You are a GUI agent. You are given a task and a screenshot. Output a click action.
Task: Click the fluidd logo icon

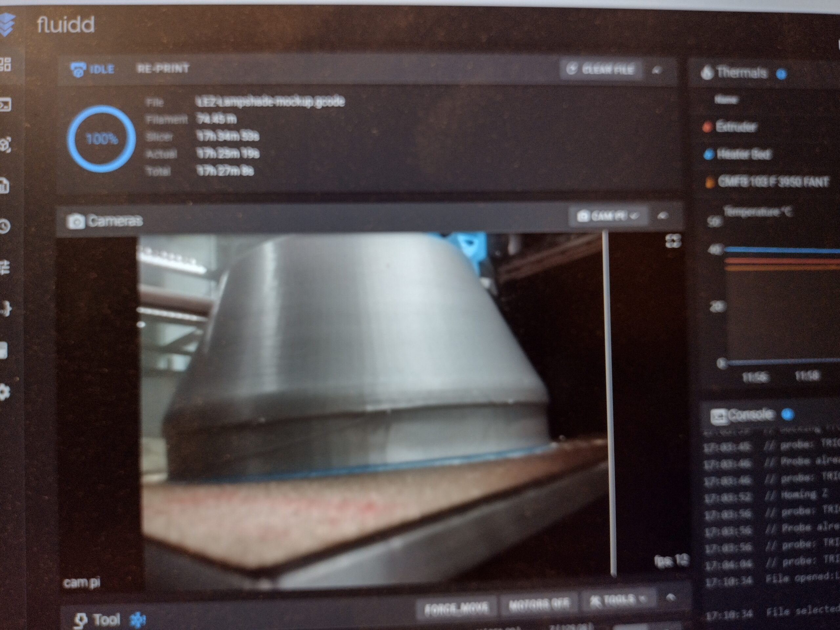[x=7, y=25]
